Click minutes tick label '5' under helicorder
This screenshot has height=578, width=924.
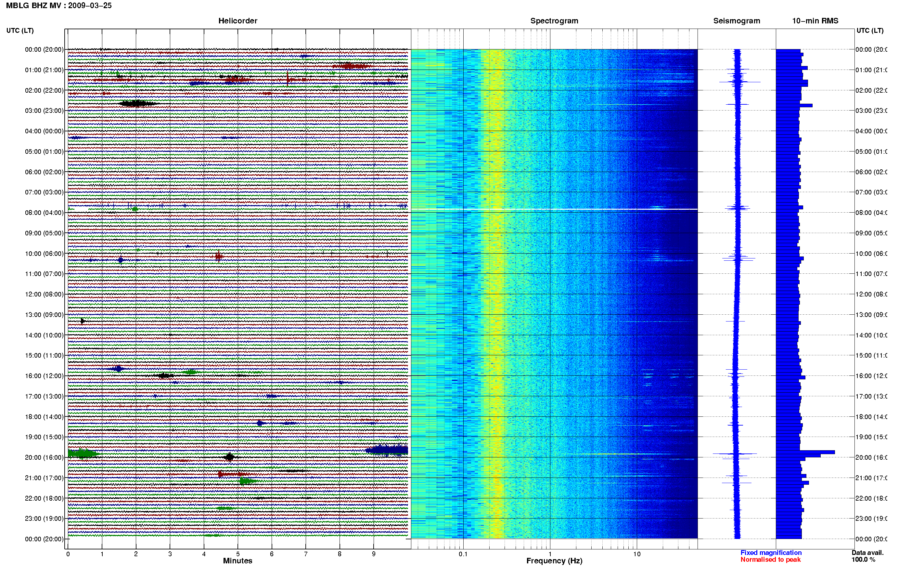(238, 554)
